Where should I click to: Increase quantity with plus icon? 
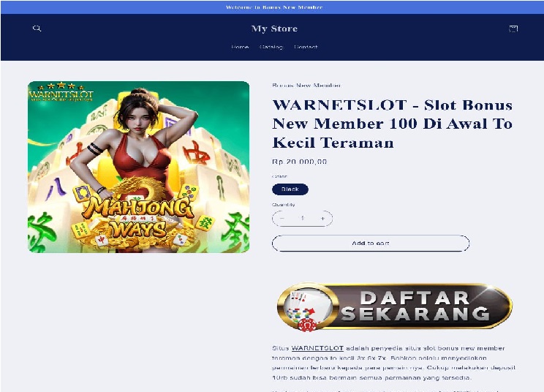coord(322,218)
